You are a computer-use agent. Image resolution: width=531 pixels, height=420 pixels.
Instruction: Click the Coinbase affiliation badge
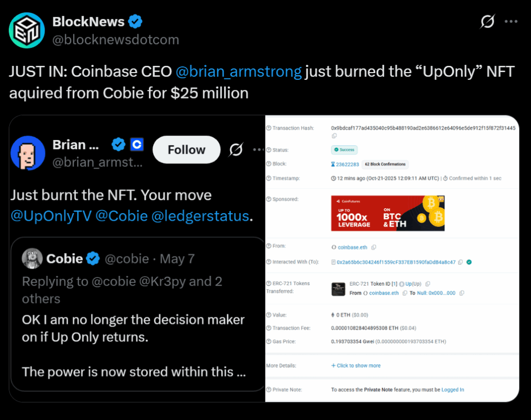pos(136,145)
